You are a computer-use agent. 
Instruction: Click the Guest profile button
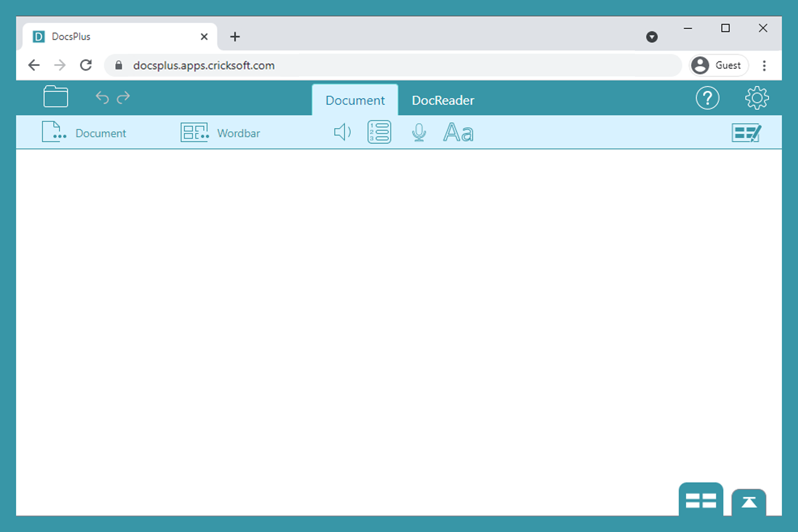(718, 66)
